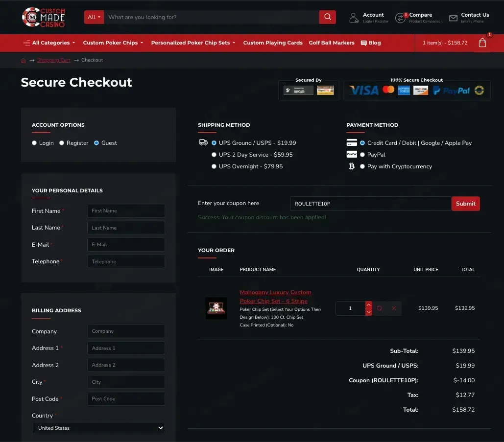The width and height of the screenshot is (504, 442).
Task: Select the Login account option
Action: (34, 143)
